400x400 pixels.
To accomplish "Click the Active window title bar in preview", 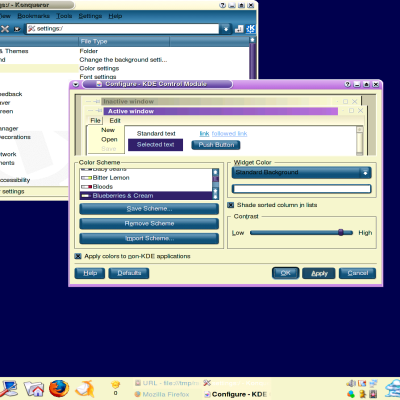I will pos(221,111).
